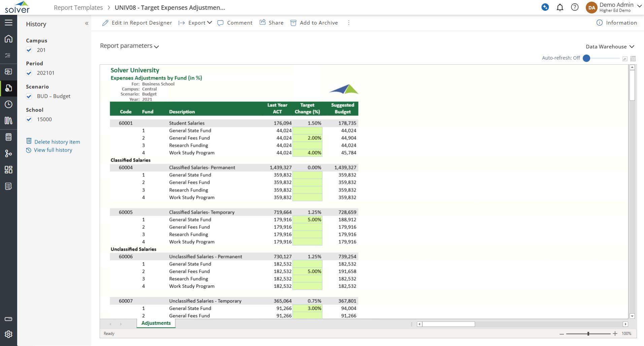
Task: Click the notifications bell icon
Action: pos(560,7)
